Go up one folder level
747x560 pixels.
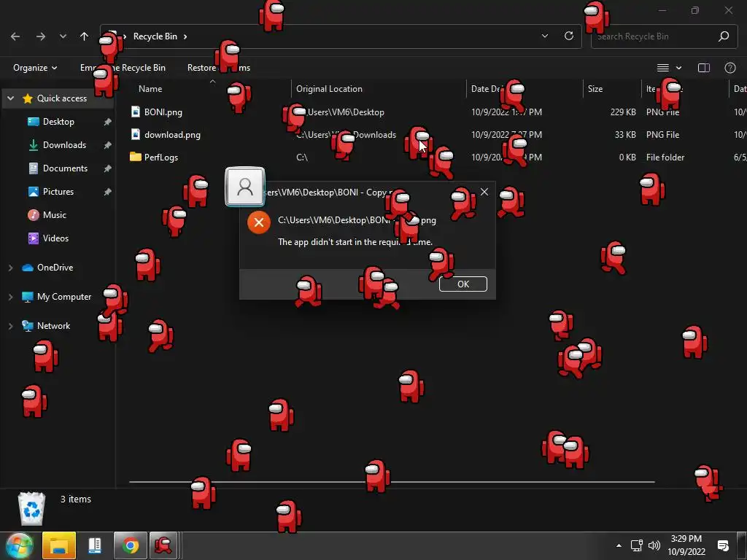pos(85,36)
